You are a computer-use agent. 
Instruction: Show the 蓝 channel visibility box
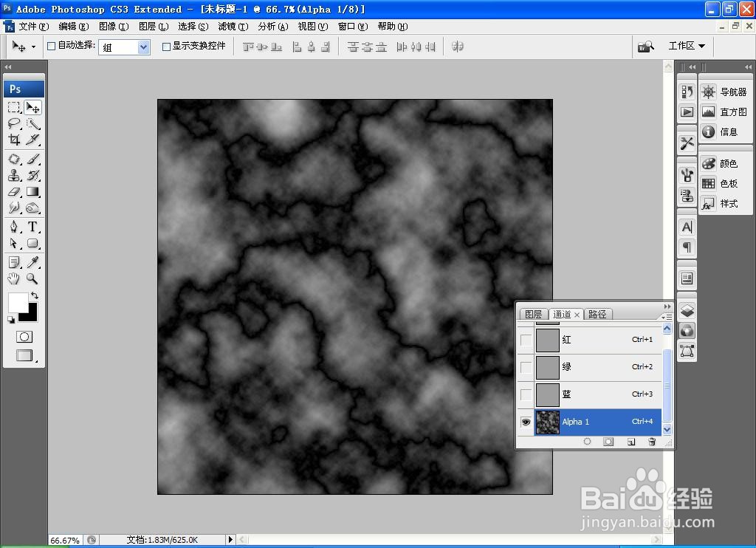[526, 394]
